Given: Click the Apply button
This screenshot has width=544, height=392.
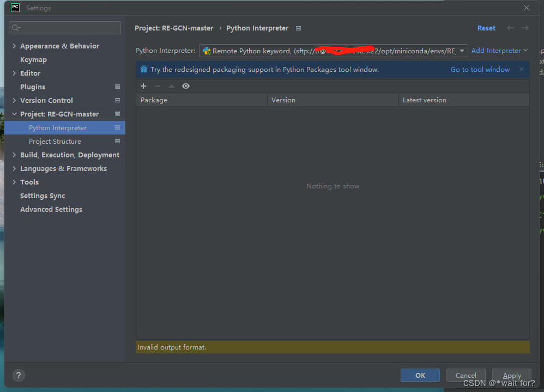Looking at the screenshot, I should click(512, 375).
